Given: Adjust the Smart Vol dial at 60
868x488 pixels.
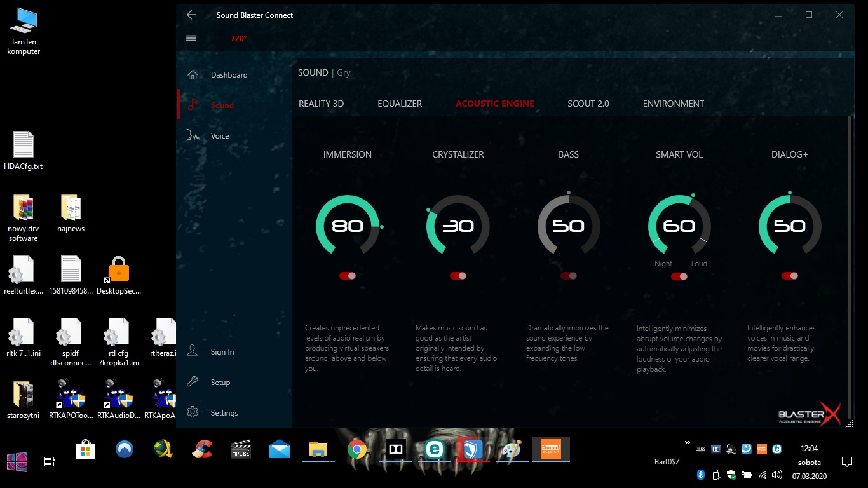Looking at the screenshot, I should click(x=679, y=226).
